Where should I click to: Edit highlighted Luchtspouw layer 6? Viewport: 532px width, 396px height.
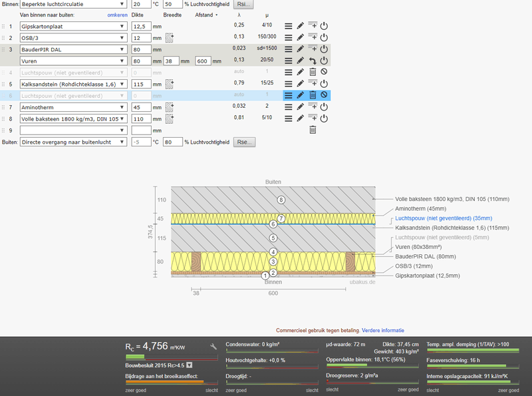pos(301,95)
